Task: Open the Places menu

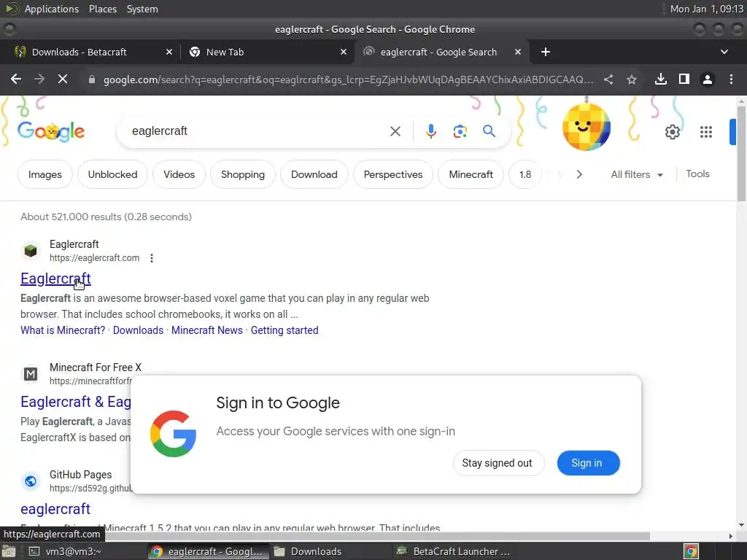Action: [x=102, y=9]
